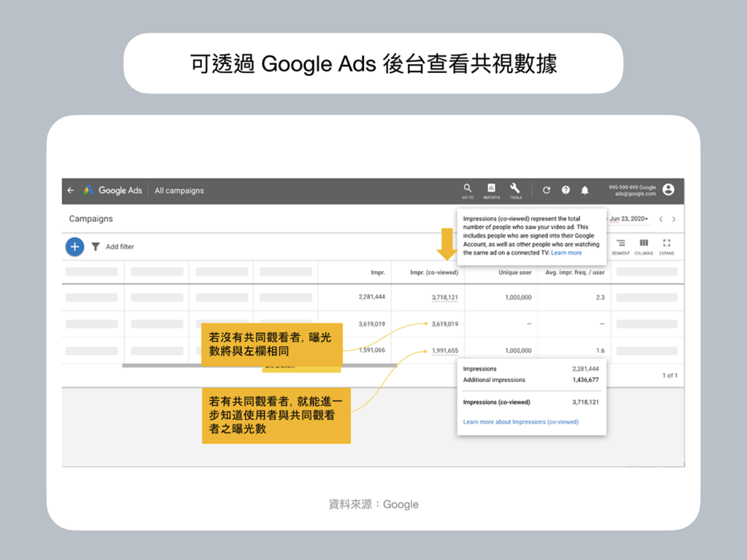
Task: Sort by Impr. (co-viewed) column header
Action: point(434,273)
